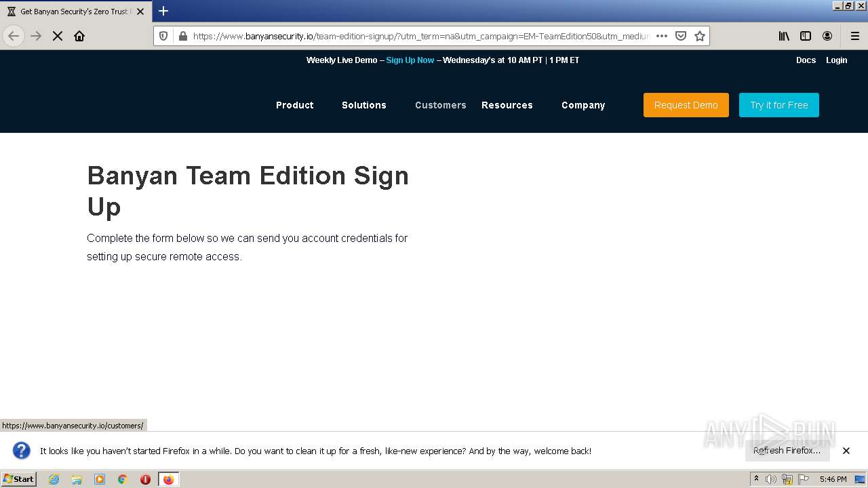Click the Refresh Firefox button

787,451
